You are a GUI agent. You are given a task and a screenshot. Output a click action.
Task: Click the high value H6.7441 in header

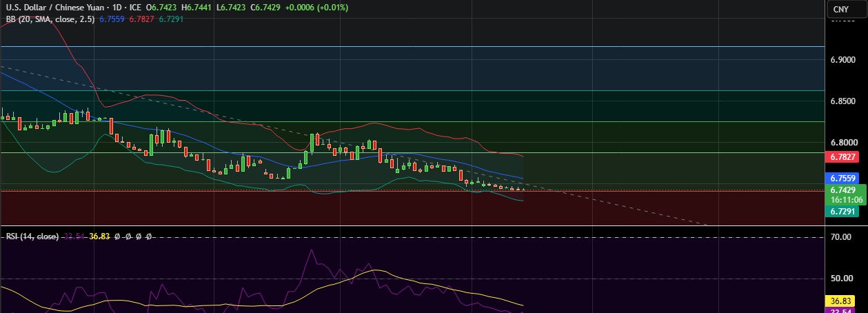tap(197, 8)
